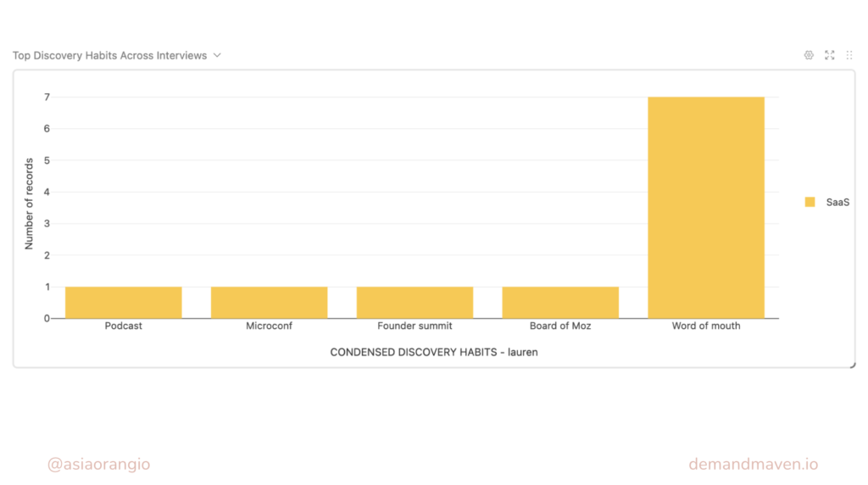Click the chart resize corner handle
This screenshot has width=868, height=485.
(x=853, y=365)
